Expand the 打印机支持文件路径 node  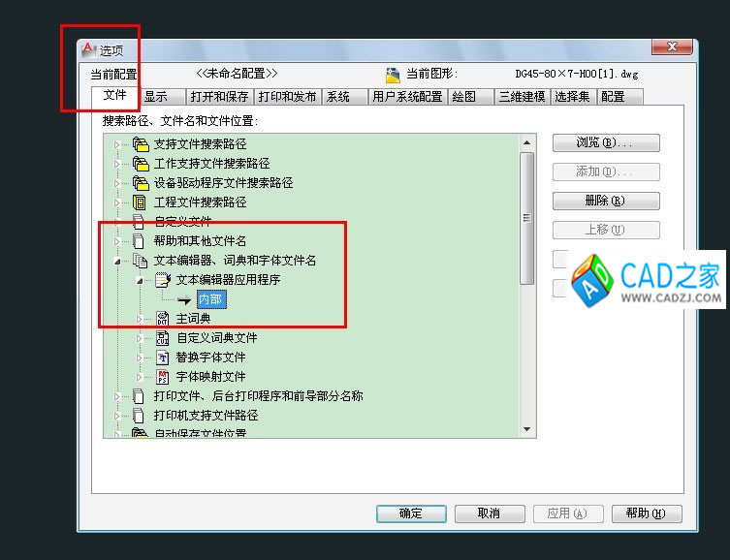pos(117,416)
